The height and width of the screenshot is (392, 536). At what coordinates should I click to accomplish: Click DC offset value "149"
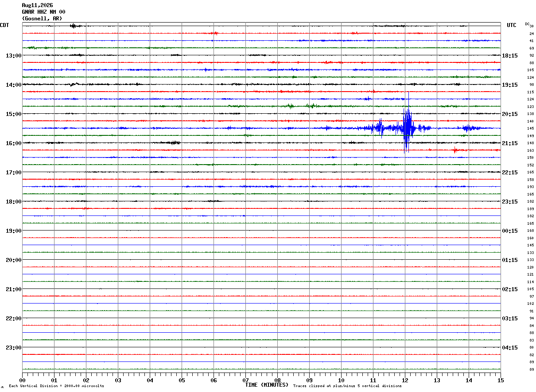pos(530,136)
